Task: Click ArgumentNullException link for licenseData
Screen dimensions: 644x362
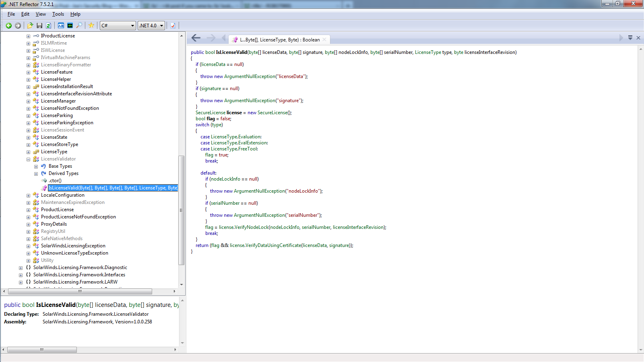Action: pos(250,76)
